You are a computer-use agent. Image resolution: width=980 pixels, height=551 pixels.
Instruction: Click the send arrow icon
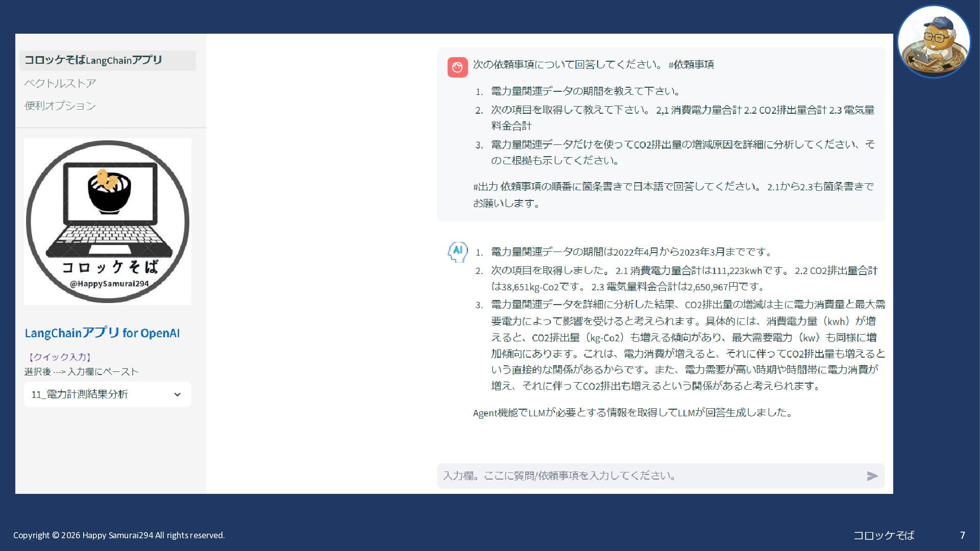pyautogui.click(x=872, y=476)
